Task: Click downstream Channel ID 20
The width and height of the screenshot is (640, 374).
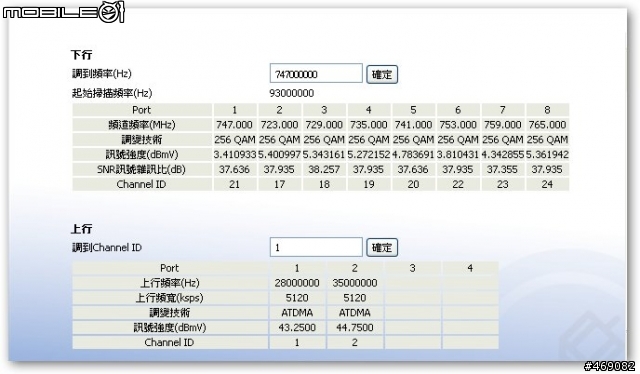Action: pyautogui.click(x=413, y=185)
